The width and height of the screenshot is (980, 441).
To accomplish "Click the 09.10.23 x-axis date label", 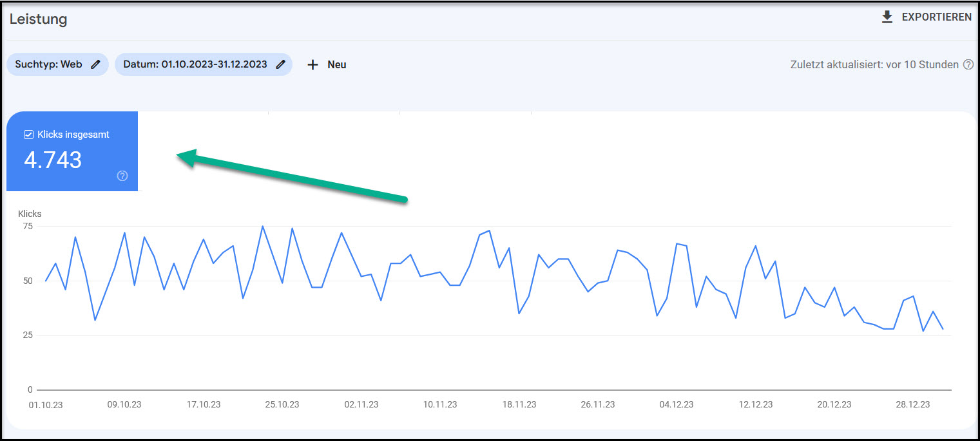I will [124, 404].
